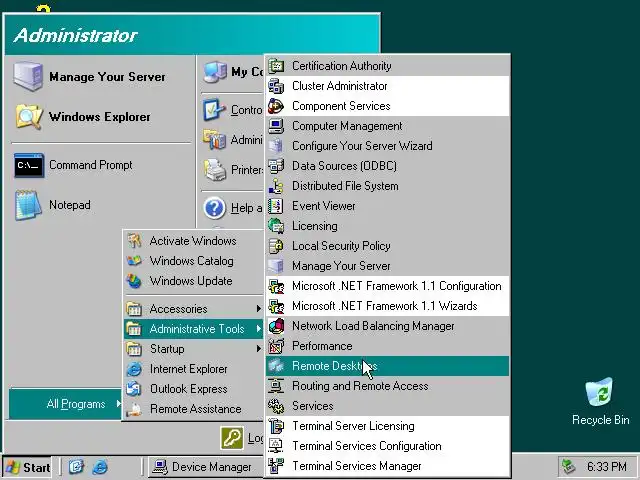The image size is (640, 480).
Task: Click the Event Viewer label text
Action: click(x=324, y=206)
